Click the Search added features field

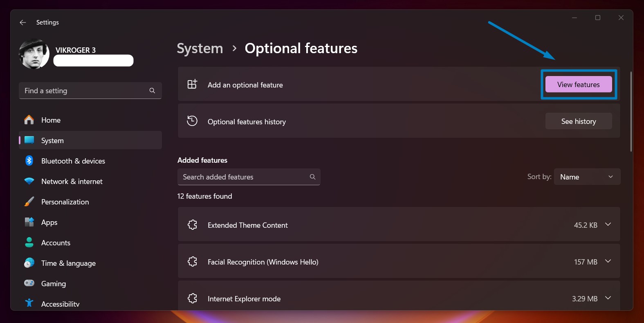click(x=249, y=177)
